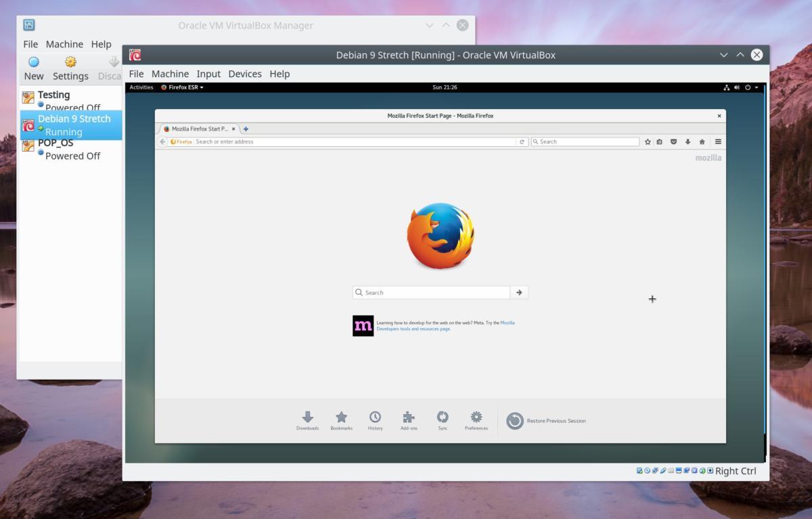Screen dimensions: 812x519
Task: Expand Firefox ESR application menu
Action: point(182,87)
